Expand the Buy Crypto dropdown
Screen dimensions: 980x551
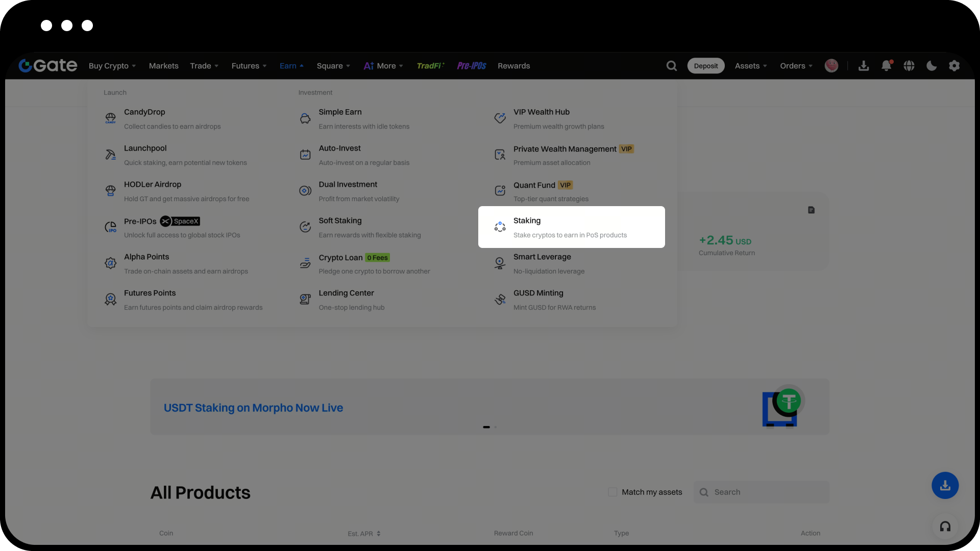coord(112,66)
